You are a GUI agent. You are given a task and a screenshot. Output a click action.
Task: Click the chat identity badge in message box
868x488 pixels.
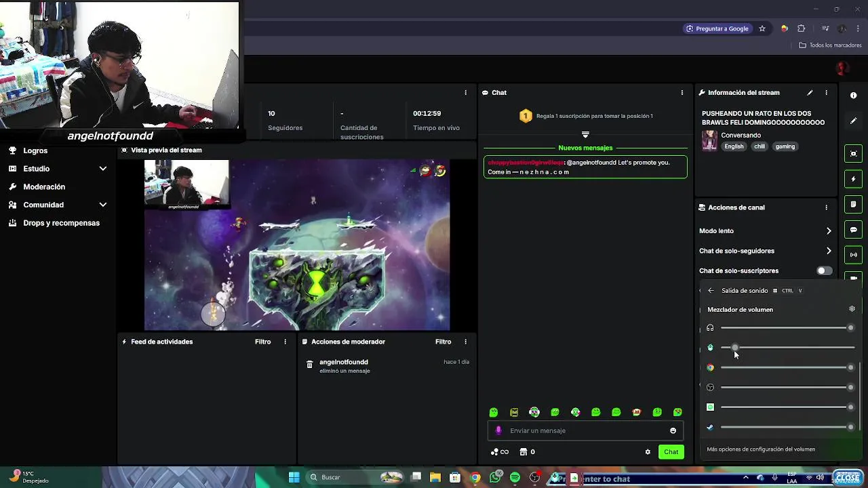(498, 430)
